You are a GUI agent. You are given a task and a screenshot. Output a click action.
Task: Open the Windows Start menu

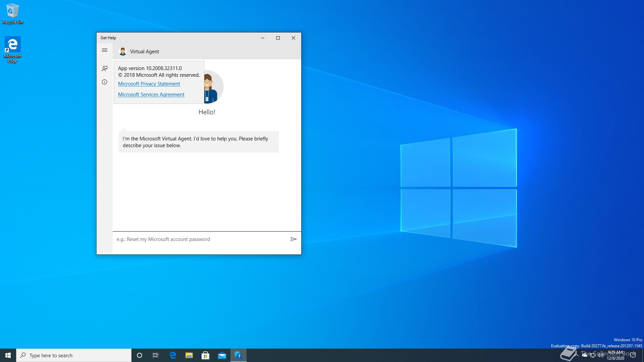point(8,355)
